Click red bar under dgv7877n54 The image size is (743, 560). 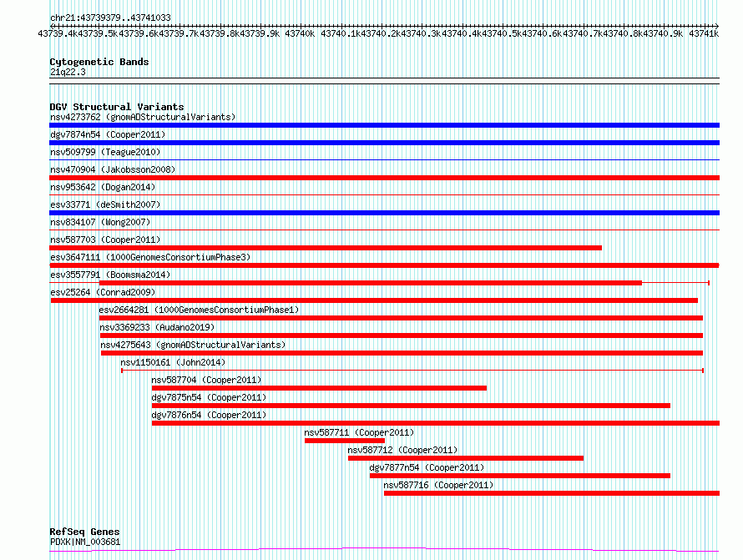point(520,476)
